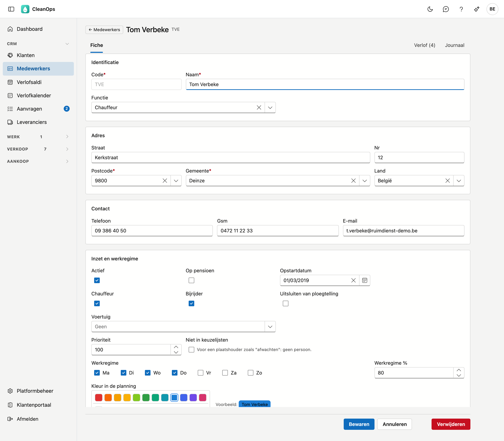Collapse the CRM sidebar section
This screenshot has width=504, height=441.
(38, 44)
